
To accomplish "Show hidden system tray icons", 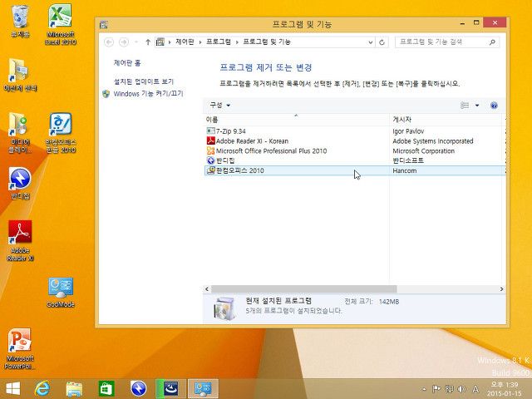I will (x=424, y=389).
